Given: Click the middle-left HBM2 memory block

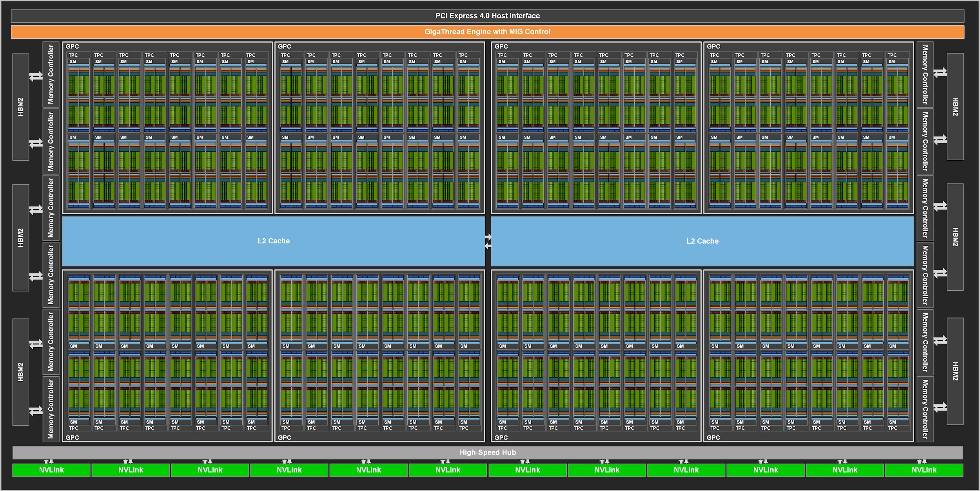Looking at the screenshot, I should 20,237.
